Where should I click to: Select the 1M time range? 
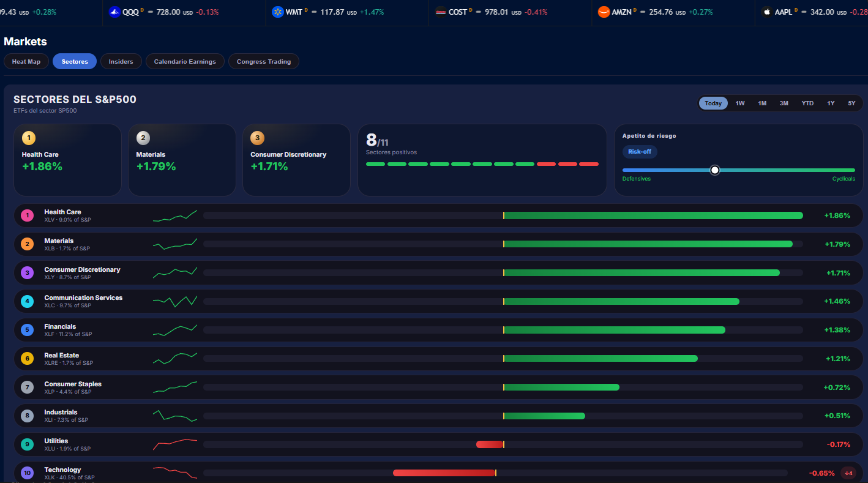pyautogui.click(x=762, y=103)
